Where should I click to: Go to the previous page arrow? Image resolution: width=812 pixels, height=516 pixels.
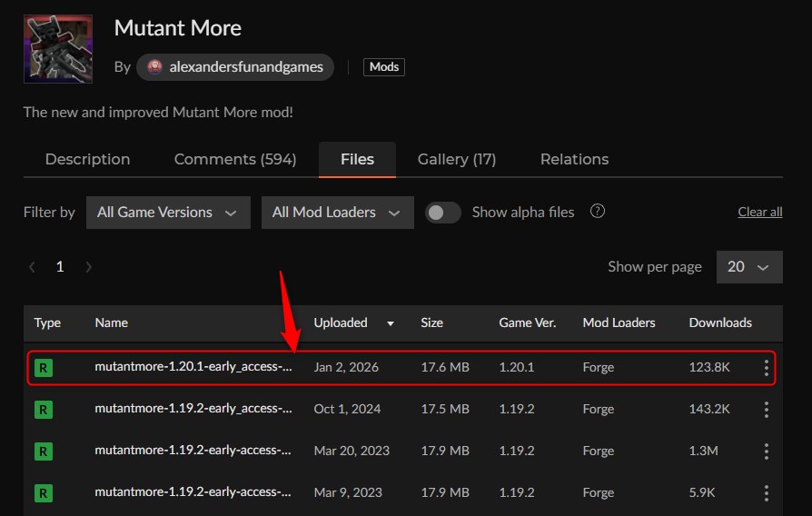33,267
